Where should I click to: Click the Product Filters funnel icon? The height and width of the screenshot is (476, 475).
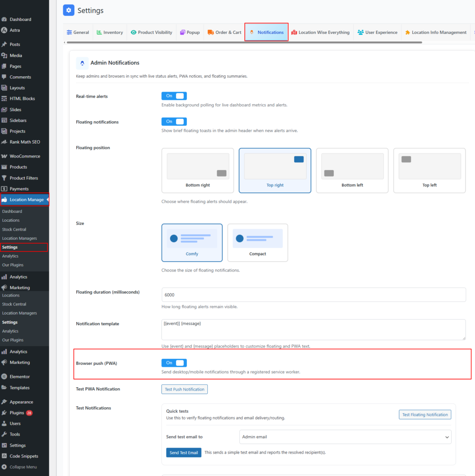[4, 178]
